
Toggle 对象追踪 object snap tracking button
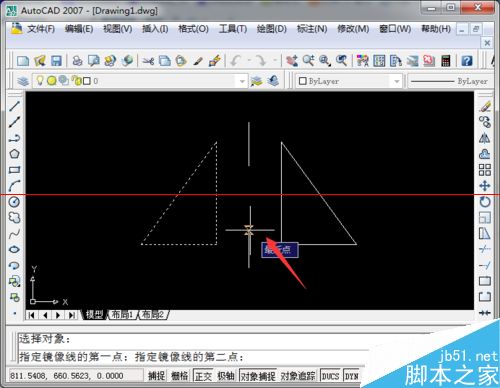(x=298, y=376)
